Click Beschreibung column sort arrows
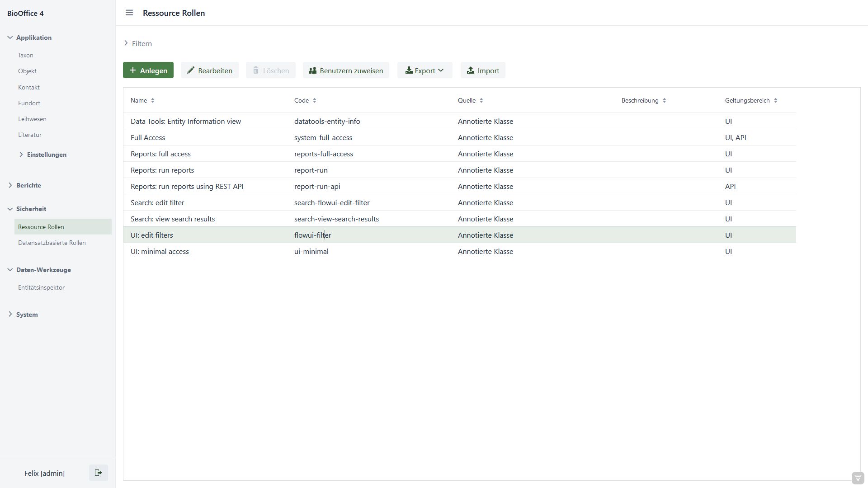The width and height of the screenshot is (868, 488). point(664,100)
